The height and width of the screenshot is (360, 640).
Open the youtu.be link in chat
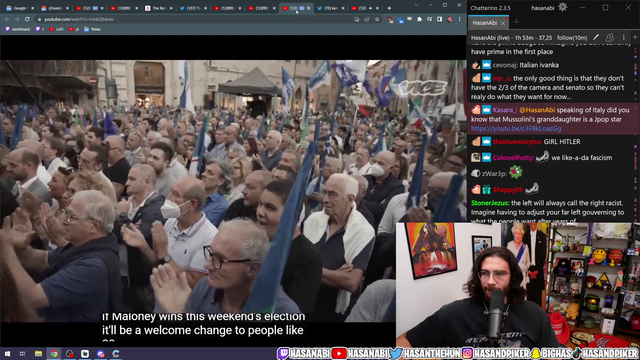(516, 129)
